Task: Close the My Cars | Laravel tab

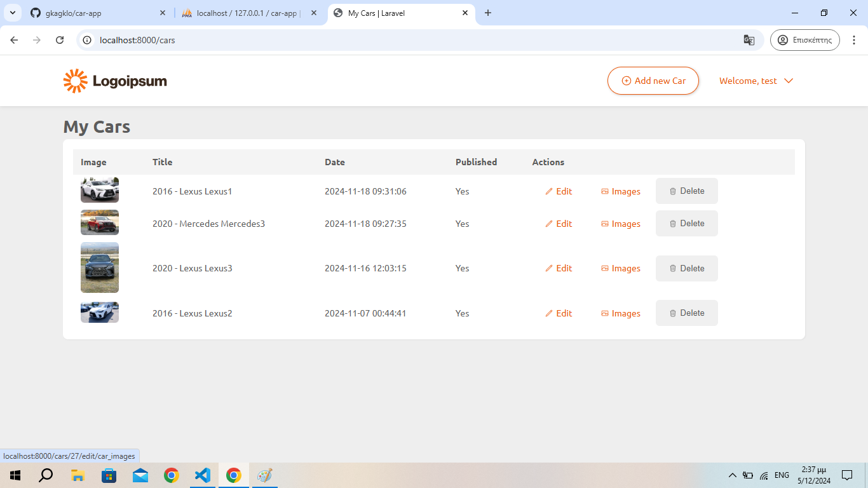Action: coord(465,13)
